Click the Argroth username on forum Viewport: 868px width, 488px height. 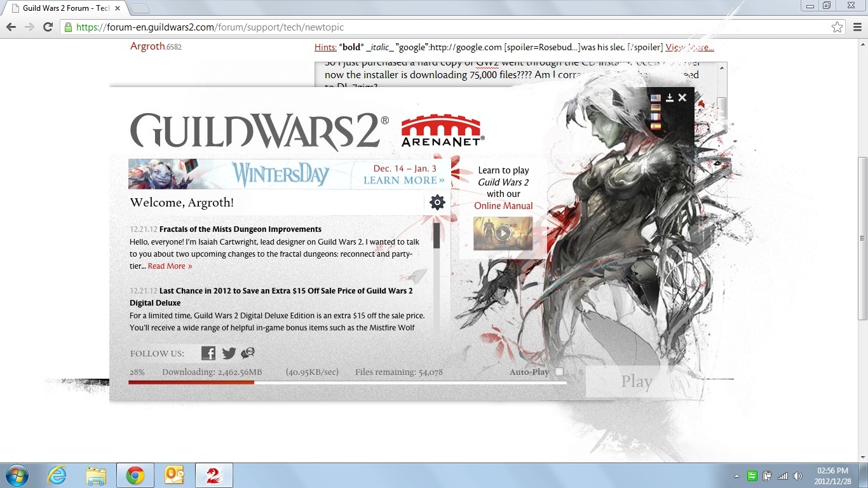[x=147, y=46]
